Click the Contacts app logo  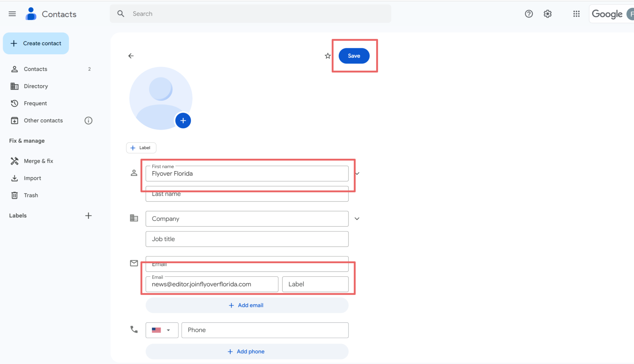(31, 14)
